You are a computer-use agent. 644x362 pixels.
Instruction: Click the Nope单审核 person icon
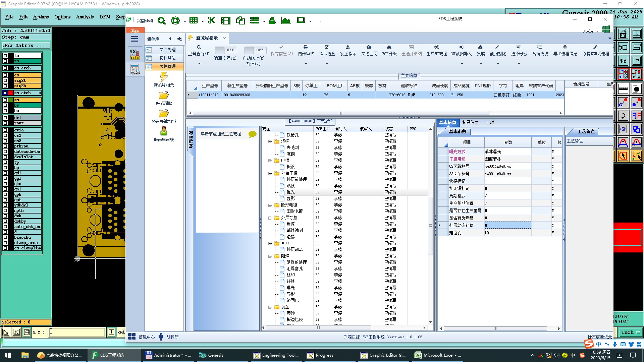coord(164,131)
